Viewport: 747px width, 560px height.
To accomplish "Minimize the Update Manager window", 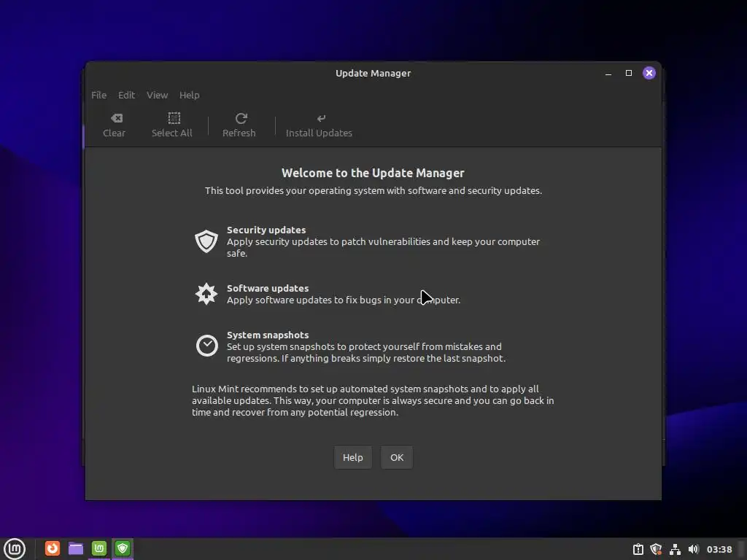I will pos(608,74).
